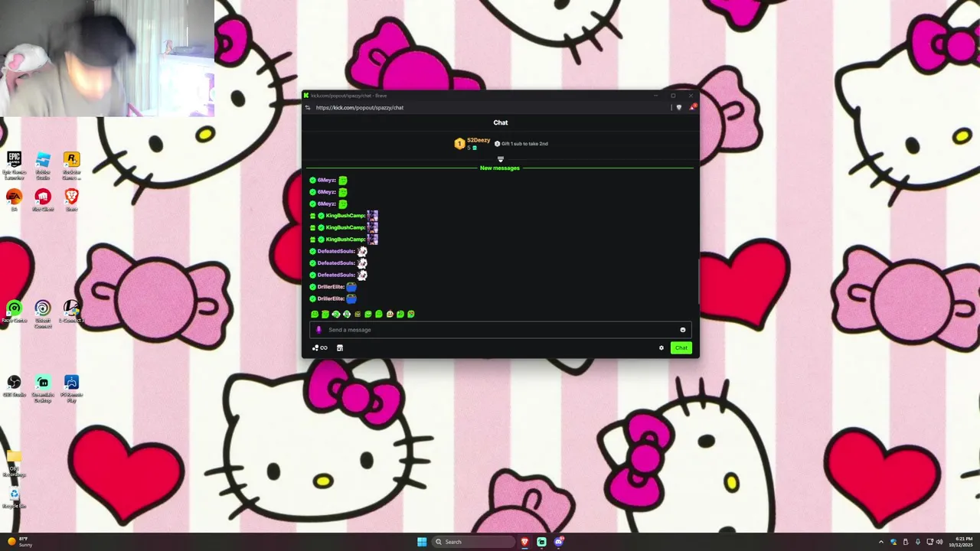Open the Recycle Bin
The height and width of the screenshot is (551, 980).
click(x=14, y=498)
